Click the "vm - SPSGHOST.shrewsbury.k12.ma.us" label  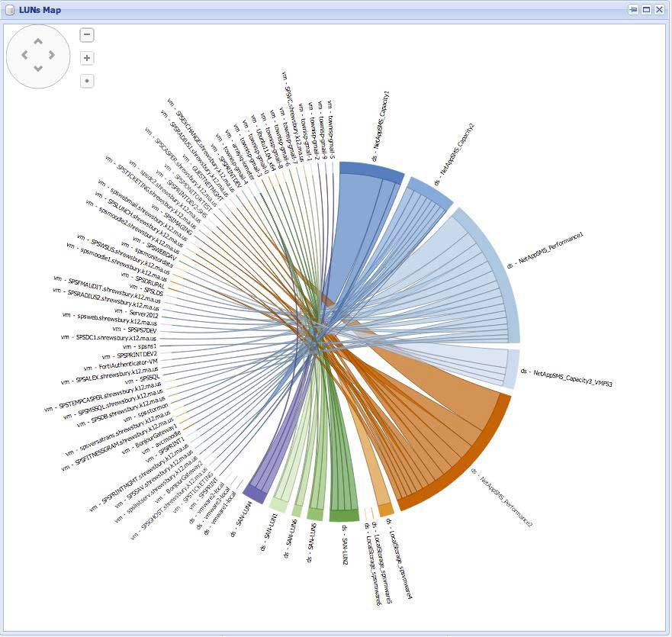(169, 505)
